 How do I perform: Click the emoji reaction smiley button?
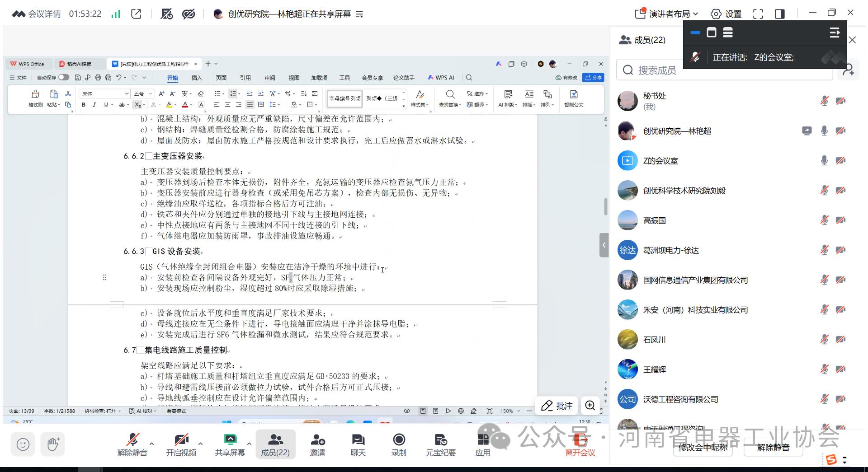[23, 444]
